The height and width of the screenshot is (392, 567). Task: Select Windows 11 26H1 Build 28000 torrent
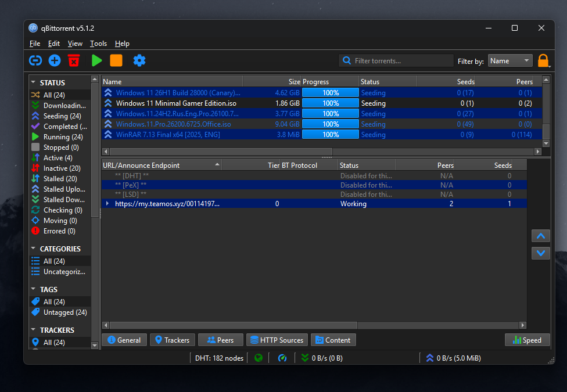coord(322,92)
